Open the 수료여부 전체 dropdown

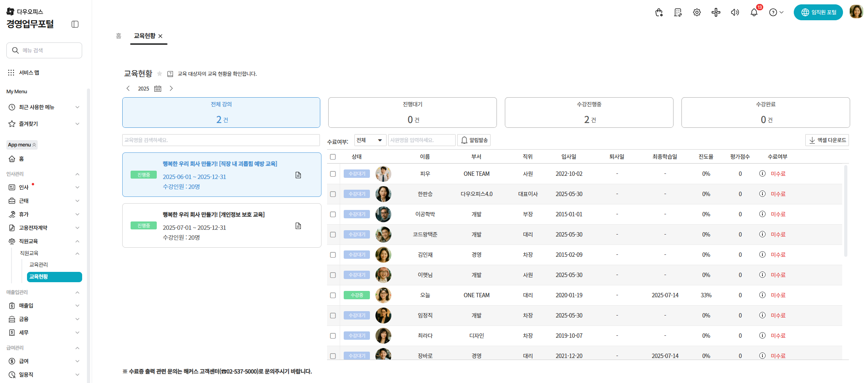(x=370, y=140)
